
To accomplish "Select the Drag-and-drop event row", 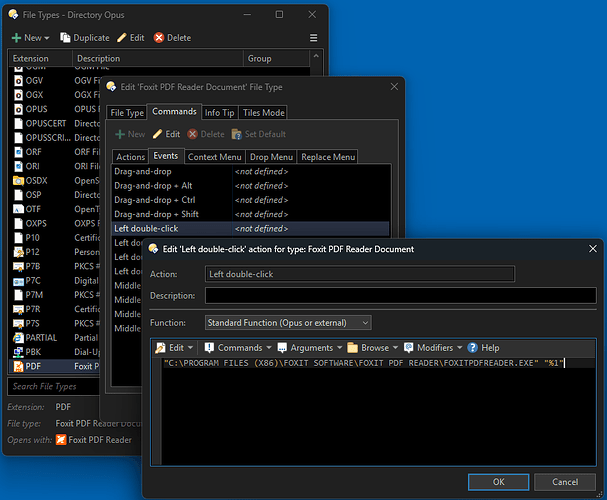I will pos(251,171).
